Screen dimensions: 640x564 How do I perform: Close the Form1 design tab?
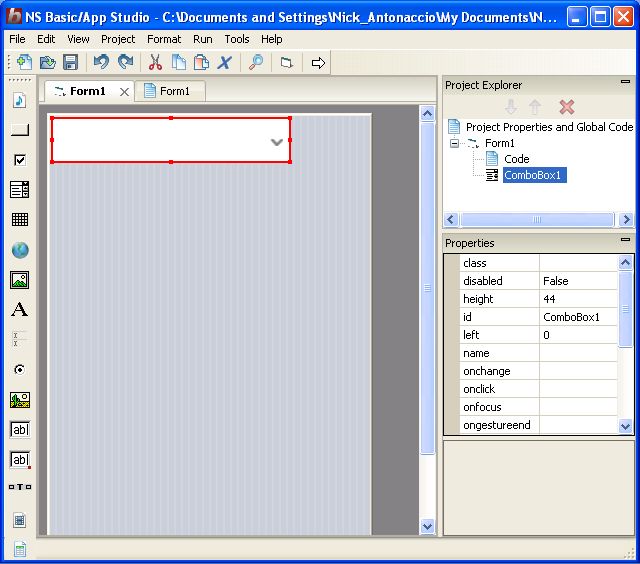(x=124, y=92)
